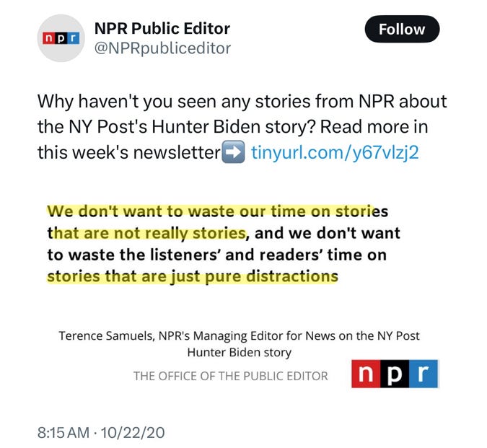This screenshot has height=448, width=487.
Task: Click the "Terence Samuels, NPR's Managing Editor" attribution
Action: (239, 336)
